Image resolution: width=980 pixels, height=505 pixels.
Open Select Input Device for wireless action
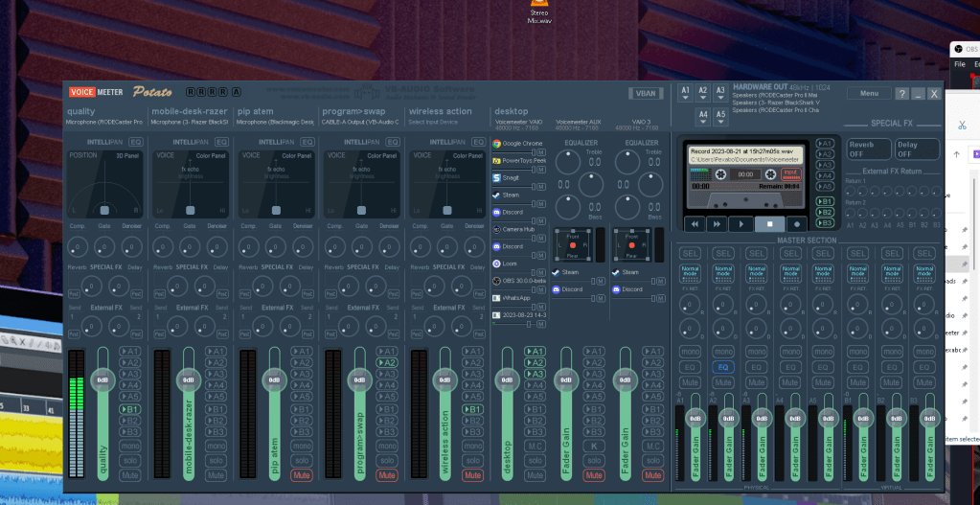click(433, 123)
